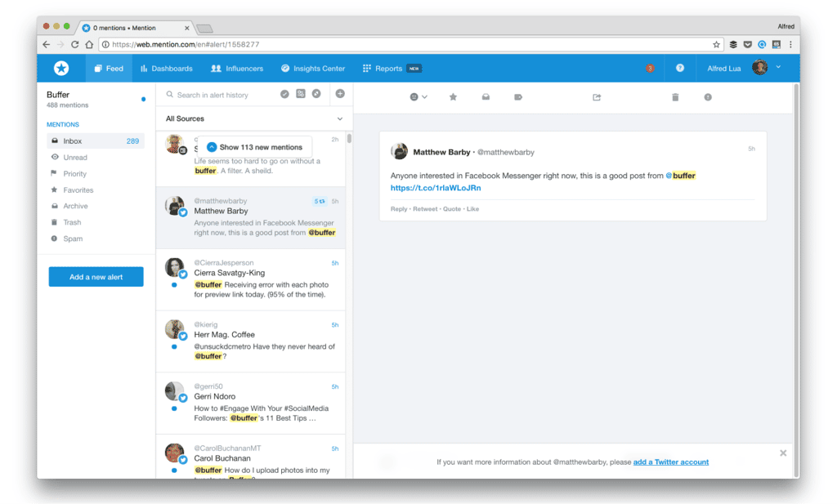Expand Alfred Lua account menu chevron
Screen dimensions: 837x504
(778, 67)
